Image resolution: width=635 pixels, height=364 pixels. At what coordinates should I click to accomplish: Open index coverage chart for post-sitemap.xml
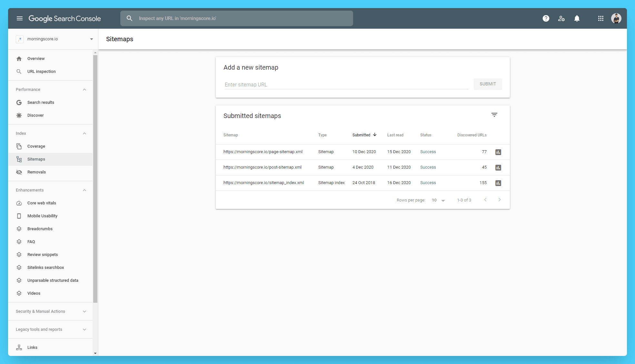click(498, 168)
